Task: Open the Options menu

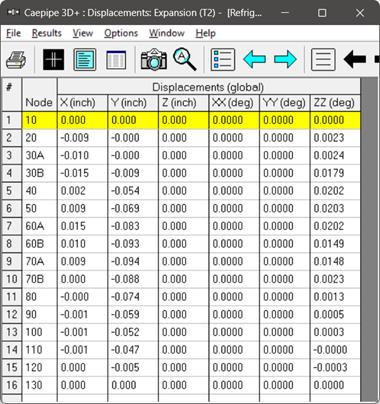Action: coord(121,33)
